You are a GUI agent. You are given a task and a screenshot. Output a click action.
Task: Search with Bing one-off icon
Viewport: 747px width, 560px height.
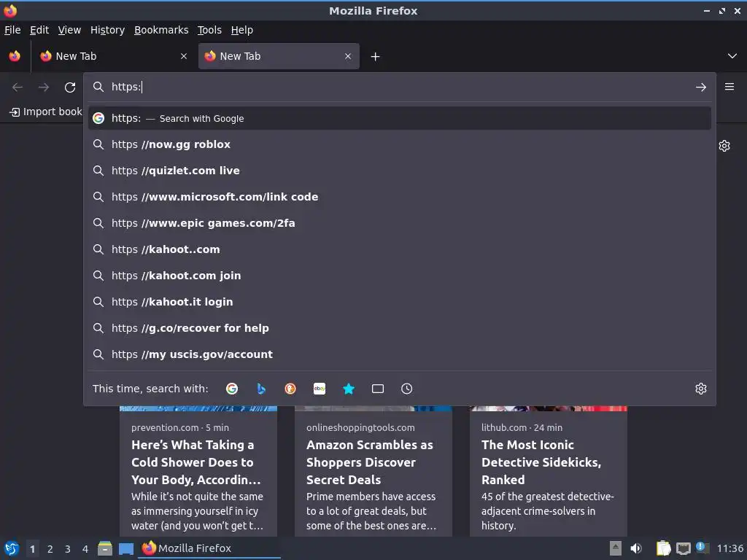click(x=261, y=389)
